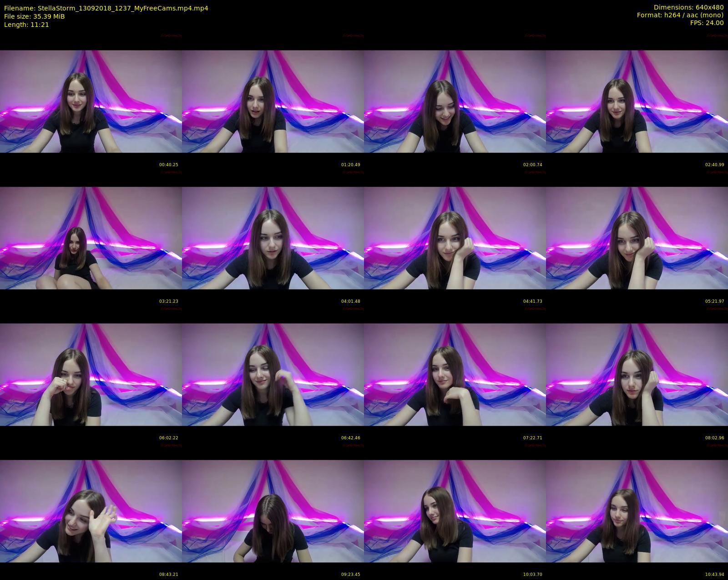Pick the frame stamped 02:40.99
Viewport: 728px width, 580px height.
637,101
